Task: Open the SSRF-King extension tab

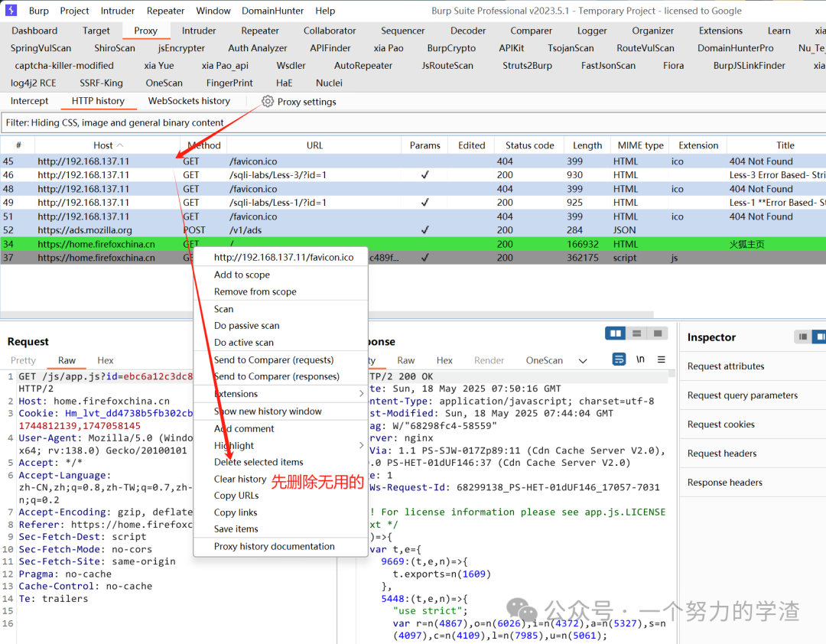Action: coord(101,83)
